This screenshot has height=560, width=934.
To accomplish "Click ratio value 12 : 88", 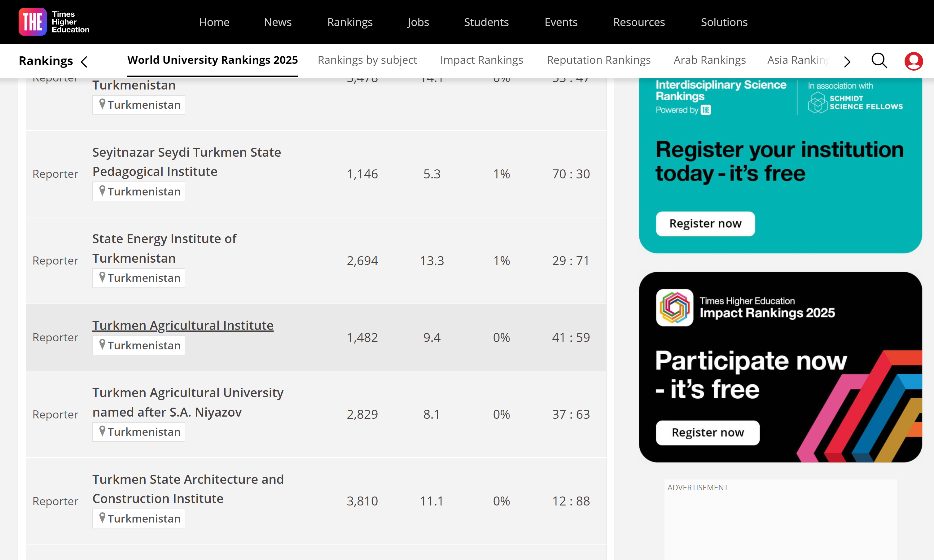I will click(x=571, y=501).
